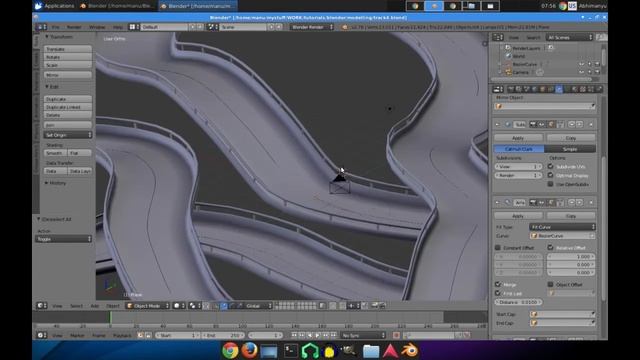The height and width of the screenshot is (360, 640).
Task: Click the Subsurf View subdivisions field
Action: click(x=518, y=167)
